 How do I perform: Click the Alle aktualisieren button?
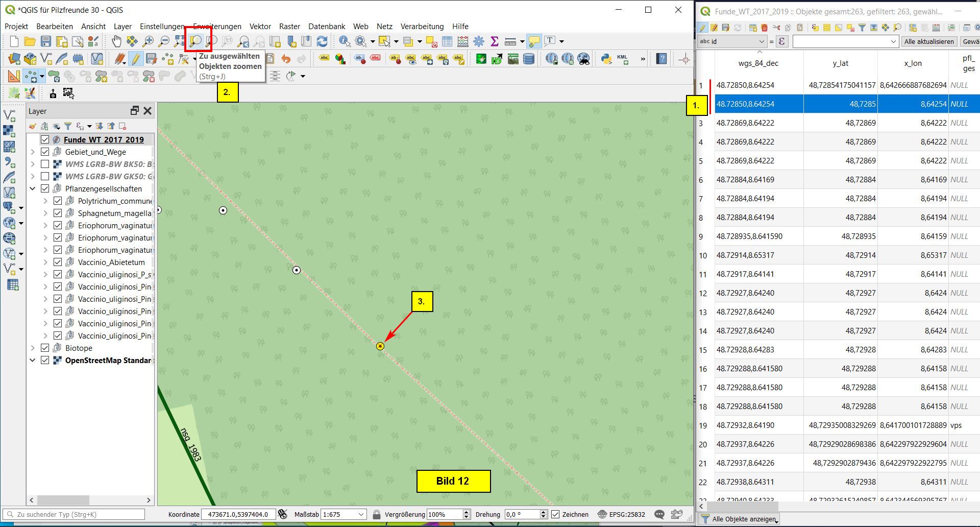pos(928,41)
